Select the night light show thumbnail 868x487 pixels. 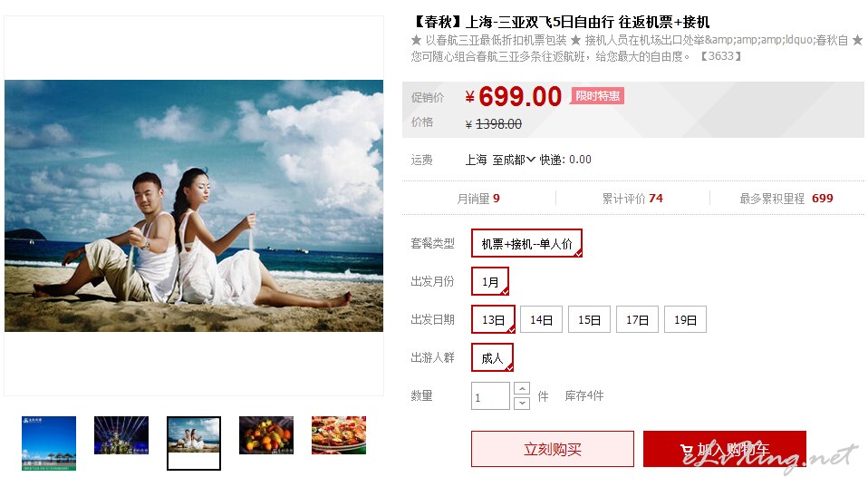121,435
